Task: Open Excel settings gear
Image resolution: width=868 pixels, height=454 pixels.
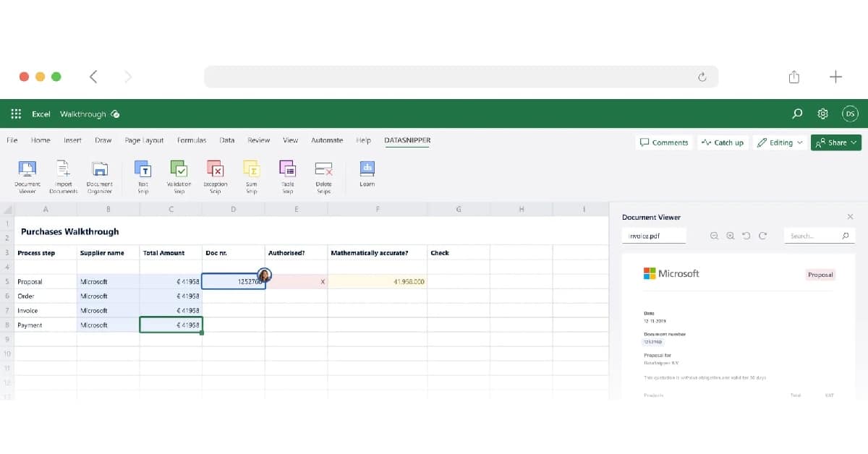Action: [x=822, y=113]
